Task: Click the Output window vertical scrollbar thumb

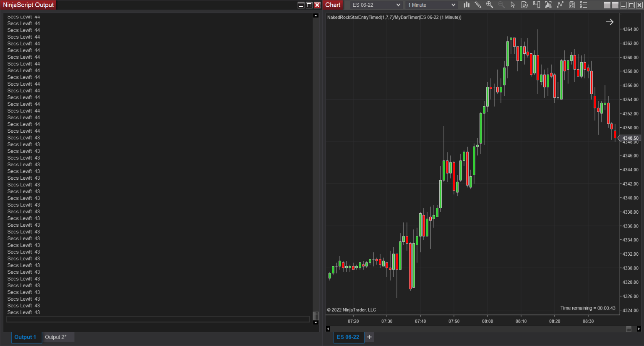Action: tap(315, 316)
